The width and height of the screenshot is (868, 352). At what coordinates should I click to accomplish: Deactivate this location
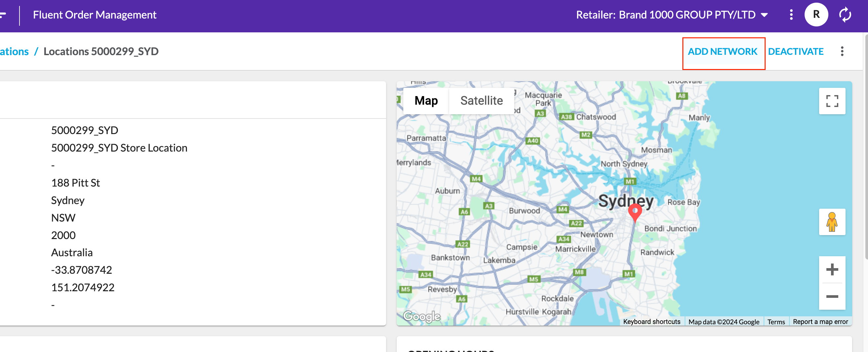pyautogui.click(x=796, y=52)
